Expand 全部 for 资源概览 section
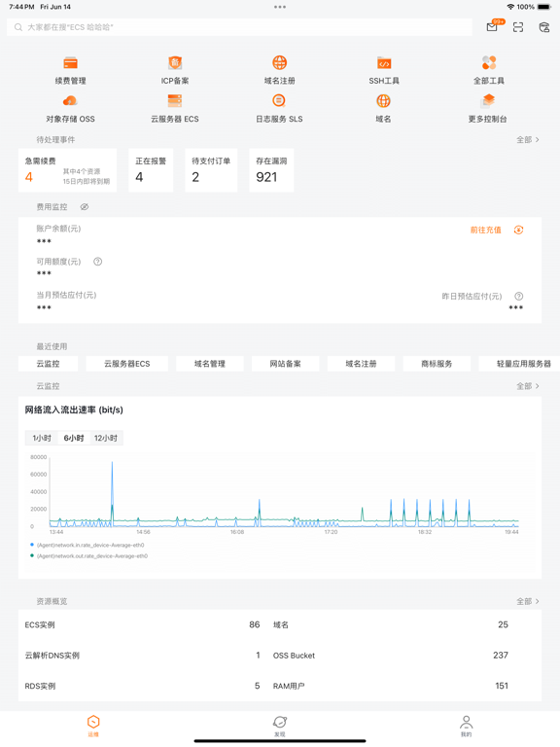The image size is (560, 747). (x=528, y=601)
